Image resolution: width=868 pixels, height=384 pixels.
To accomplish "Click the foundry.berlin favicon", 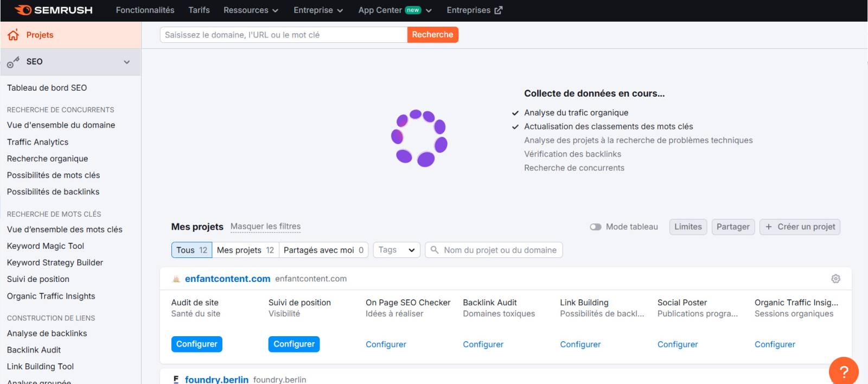I will click(176, 379).
